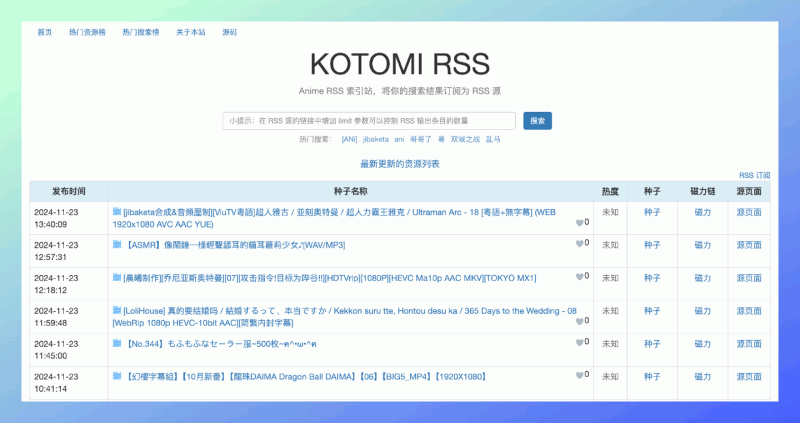This screenshot has height=423, width=800.
Task: Click the icon before the 幻樱字幕組 torrent title
Action: (x=117, y=376)
